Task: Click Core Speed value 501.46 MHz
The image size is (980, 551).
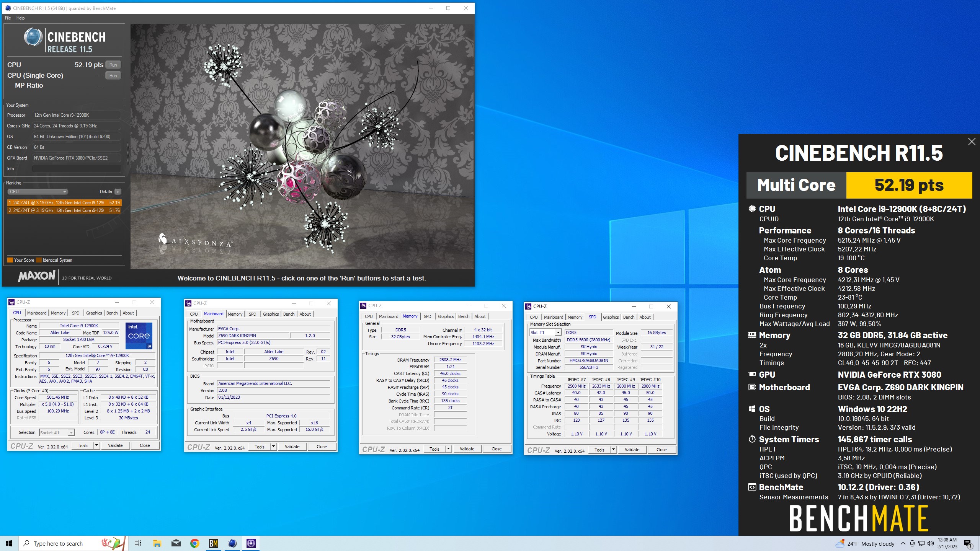Action: (58, 398)
